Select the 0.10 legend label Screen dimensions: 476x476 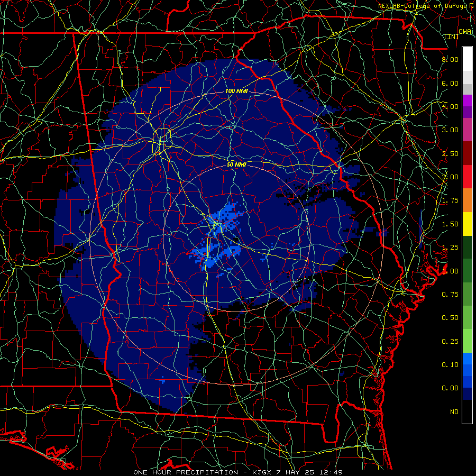tap(450, 365)
